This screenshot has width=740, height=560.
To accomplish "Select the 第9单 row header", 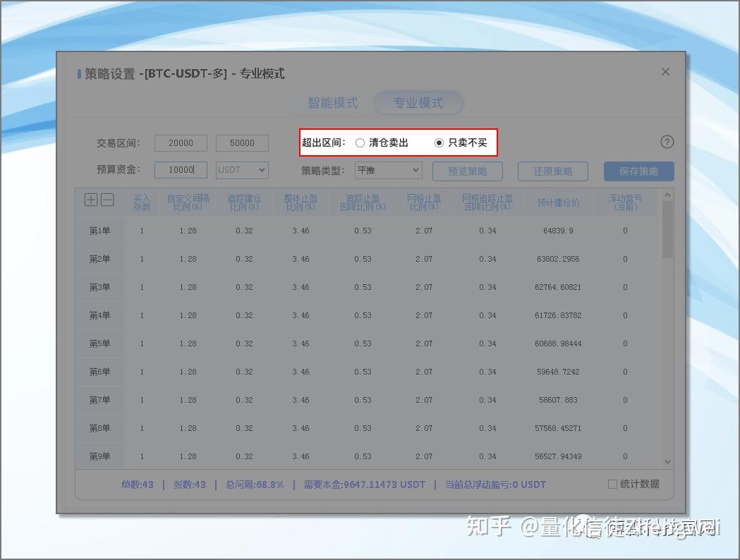I will (99, 456).
